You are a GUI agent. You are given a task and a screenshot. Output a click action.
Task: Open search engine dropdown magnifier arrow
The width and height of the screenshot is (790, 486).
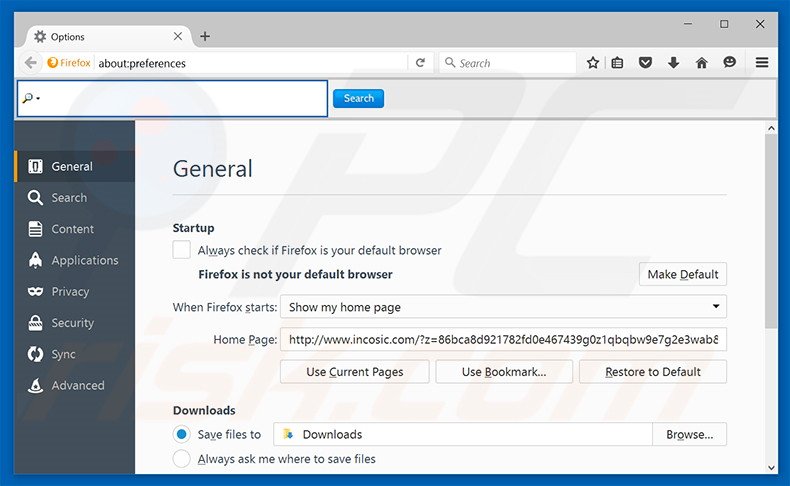point(30,99)
